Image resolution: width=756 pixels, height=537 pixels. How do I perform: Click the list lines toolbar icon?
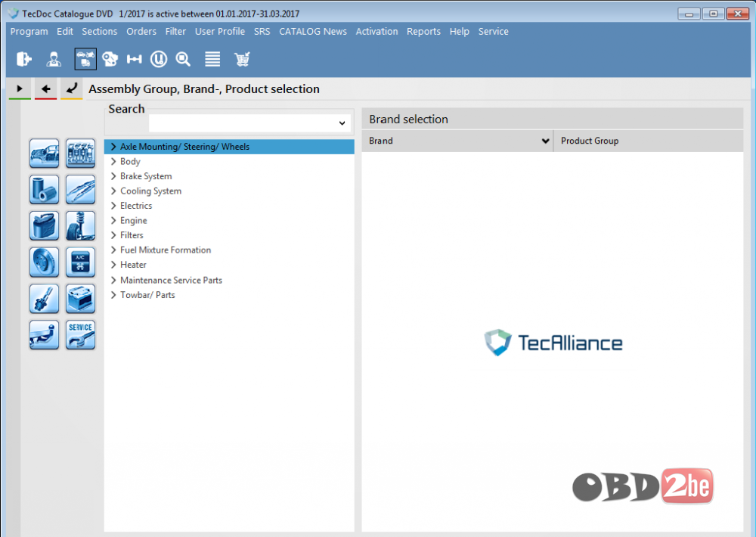[212, 59]
